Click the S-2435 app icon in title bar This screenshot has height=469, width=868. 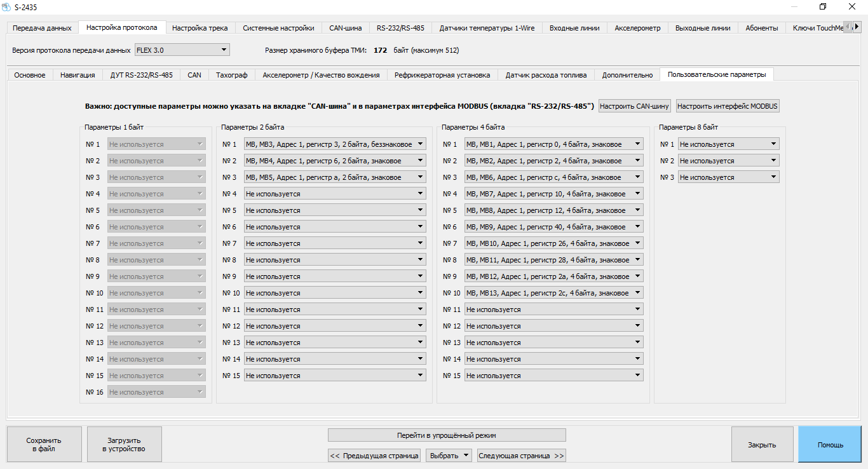[x=6, y=6]
